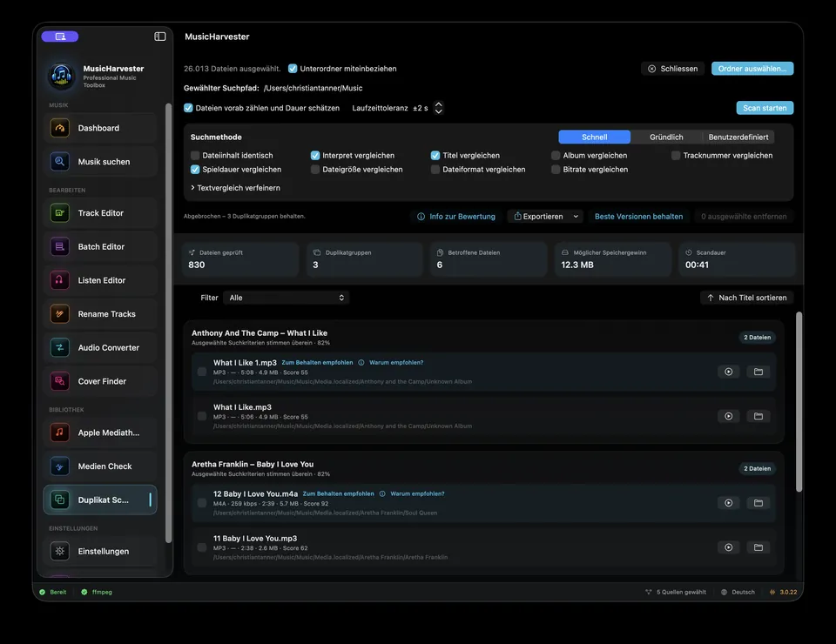Reveal 12 Baby I Love You.m4a folder
This screenshot has height=644, width=836.
pos(758,503)
